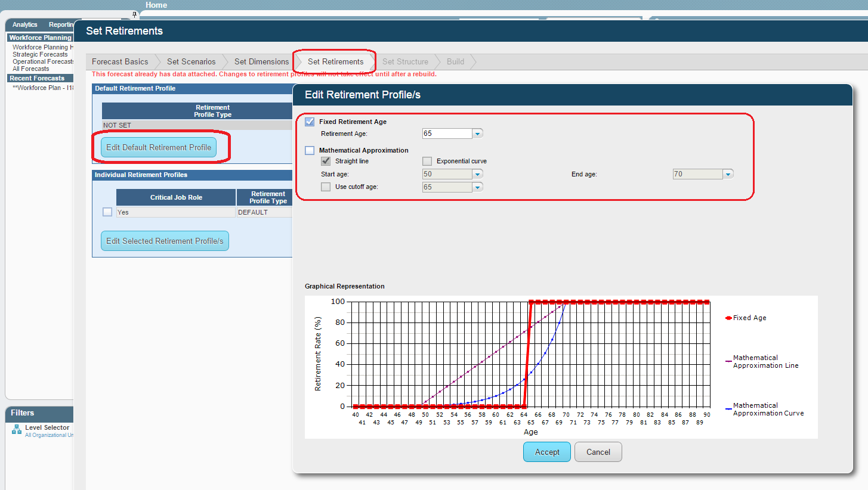Click the pin icon above the sidebar
The height and width of the screenshot is (490, 868).
[x=134, y=14]
